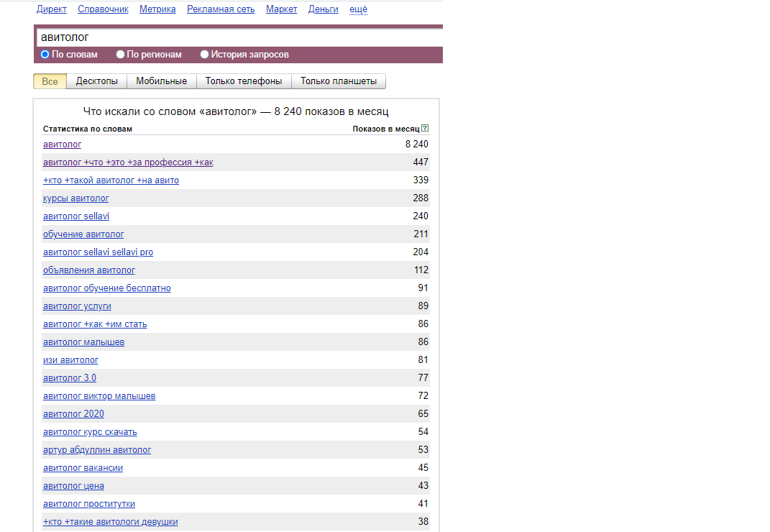The width and height of the screenshot is (770, 532).
Task: Open the авитолог keyword link with 8 240
Action: click(63, 145)
